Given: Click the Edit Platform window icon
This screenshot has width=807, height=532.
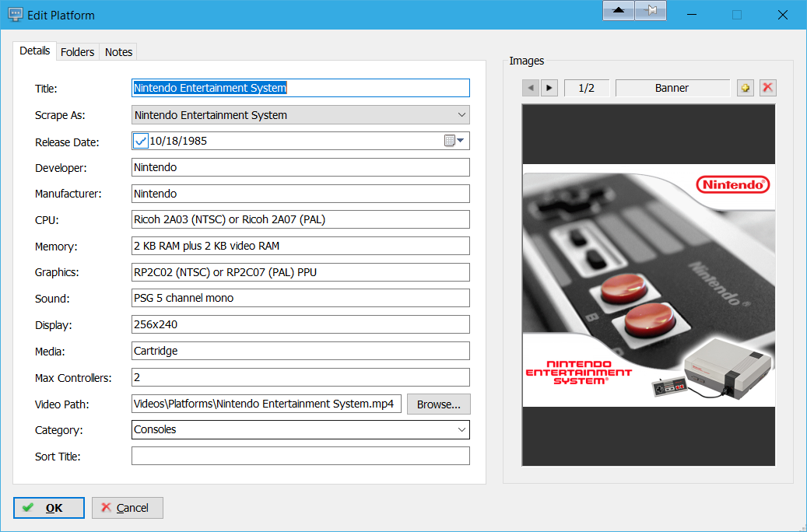Looking at the screenshot, I should coord(16,15).
